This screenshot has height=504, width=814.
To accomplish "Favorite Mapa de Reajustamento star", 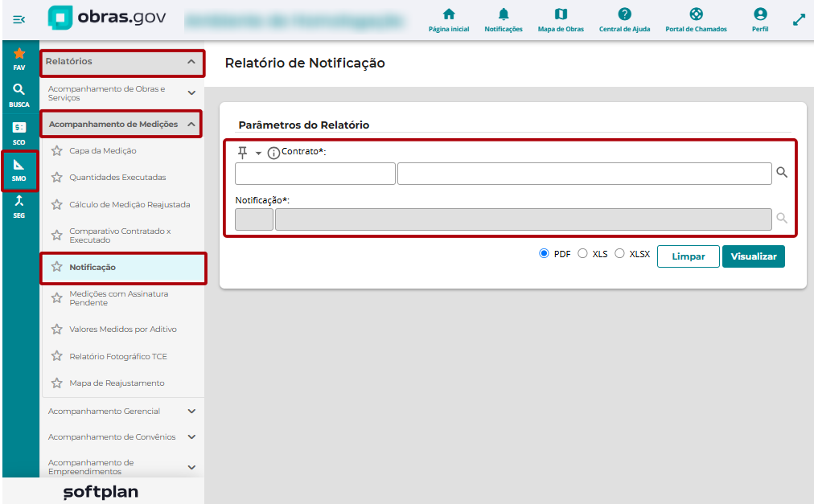I will click(56, 383).
